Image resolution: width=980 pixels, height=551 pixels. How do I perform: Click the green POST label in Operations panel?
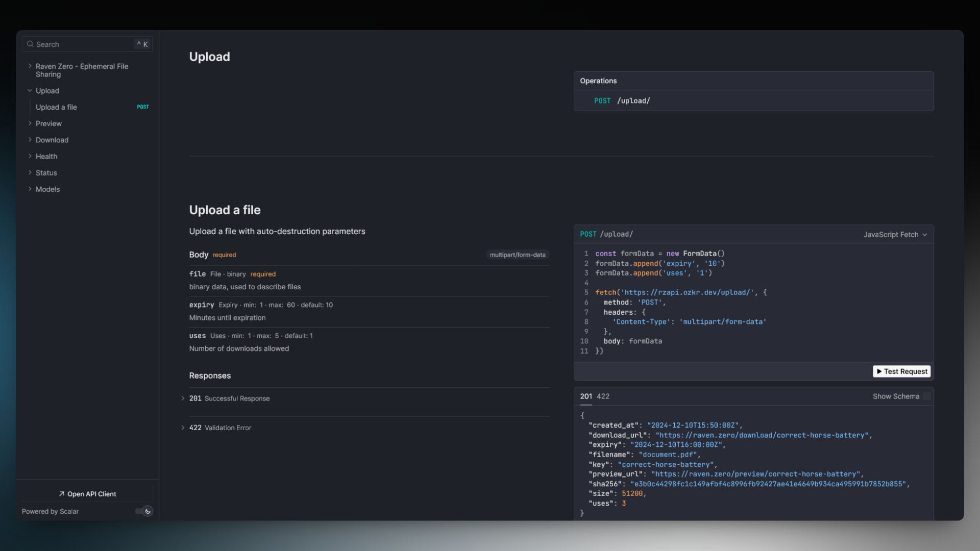[x=602, y=101]
